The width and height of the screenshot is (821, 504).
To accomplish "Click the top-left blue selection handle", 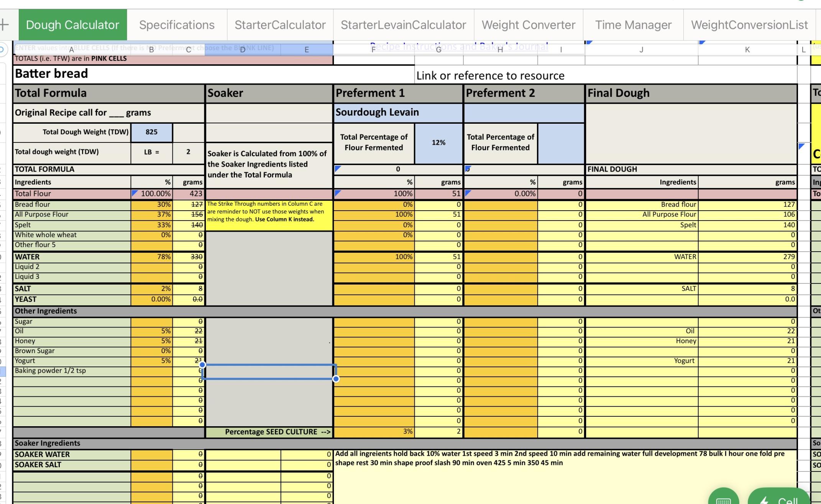I will pos(202,365).
